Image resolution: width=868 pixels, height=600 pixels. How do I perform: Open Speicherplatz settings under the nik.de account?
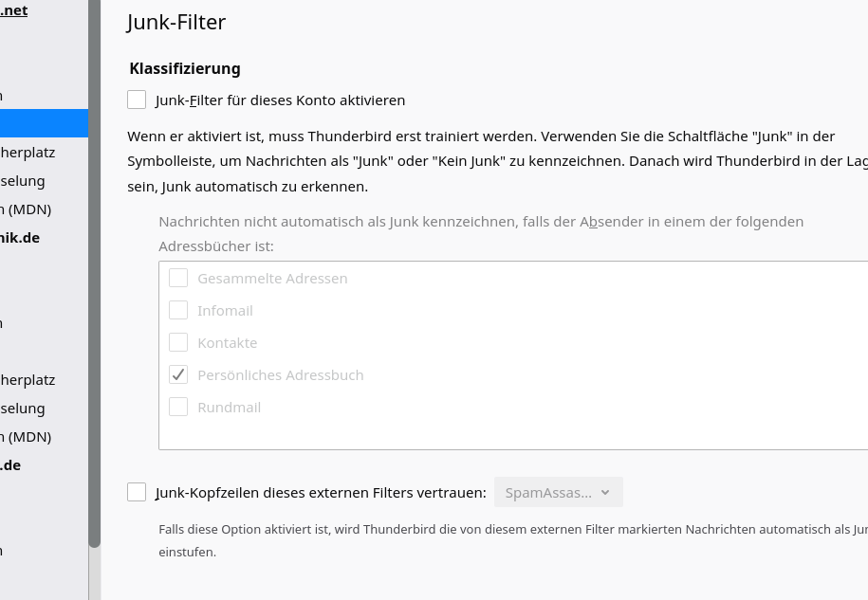click(x=28, y=380)
